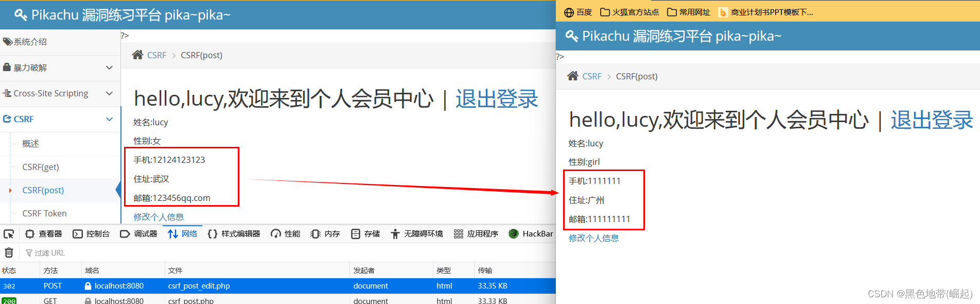Expand the Cross-Site Scripting sidebar menu
980x304 pixels.
tap(60, 93)
